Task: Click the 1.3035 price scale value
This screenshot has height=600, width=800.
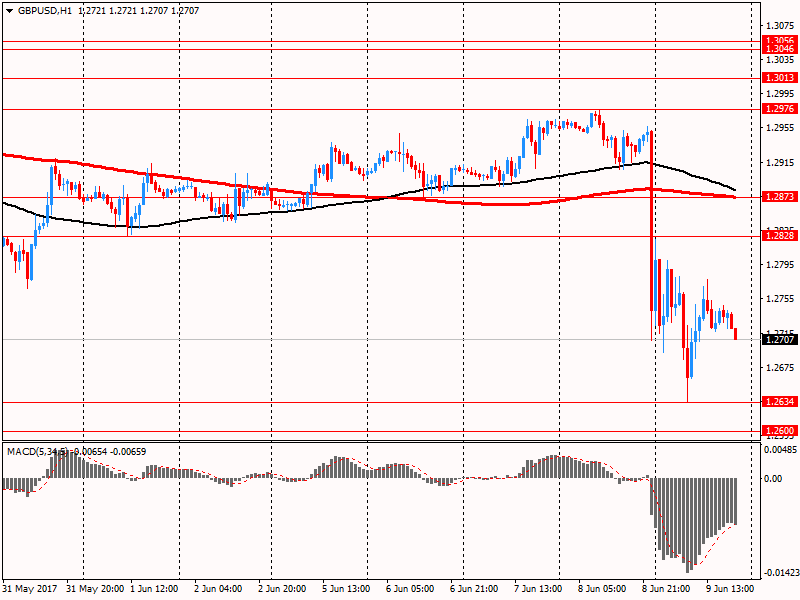Action: [781, 60]
